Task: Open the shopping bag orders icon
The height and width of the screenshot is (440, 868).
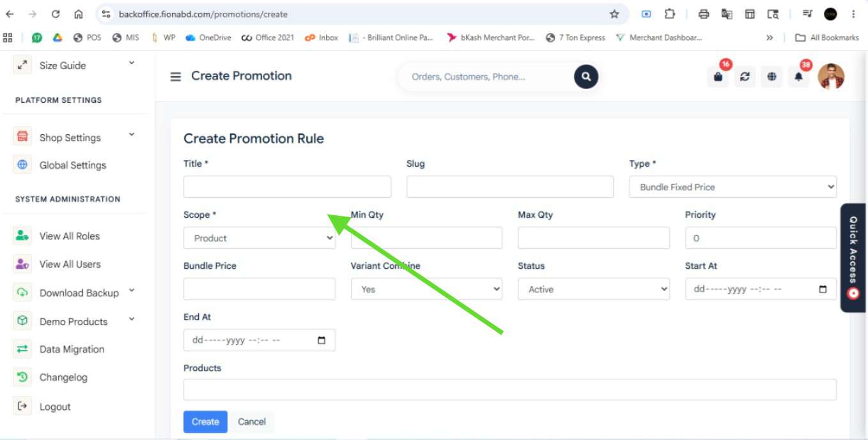Action: pyautogui.click(x=718, y=77)
